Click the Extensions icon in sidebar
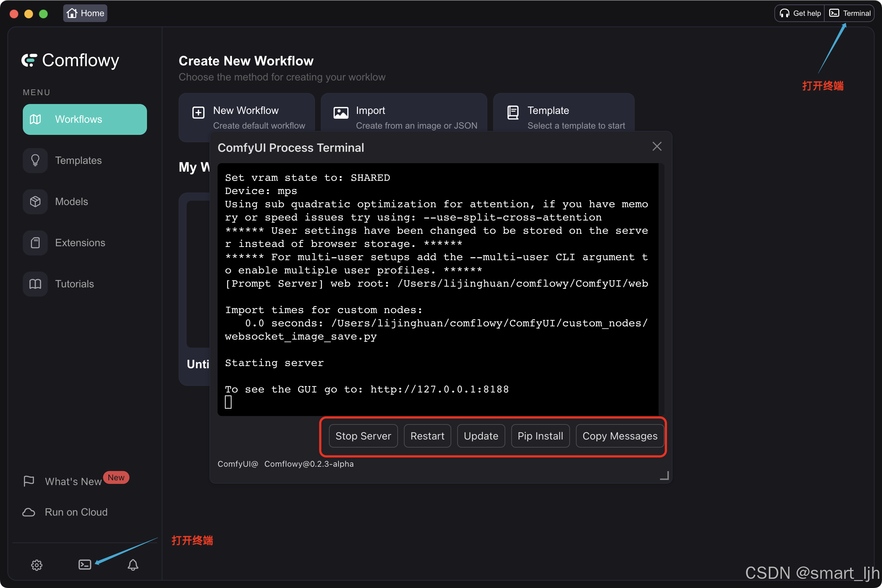This screenshot has width=882, height=588. pyautogui.click(x=35, y=243)
